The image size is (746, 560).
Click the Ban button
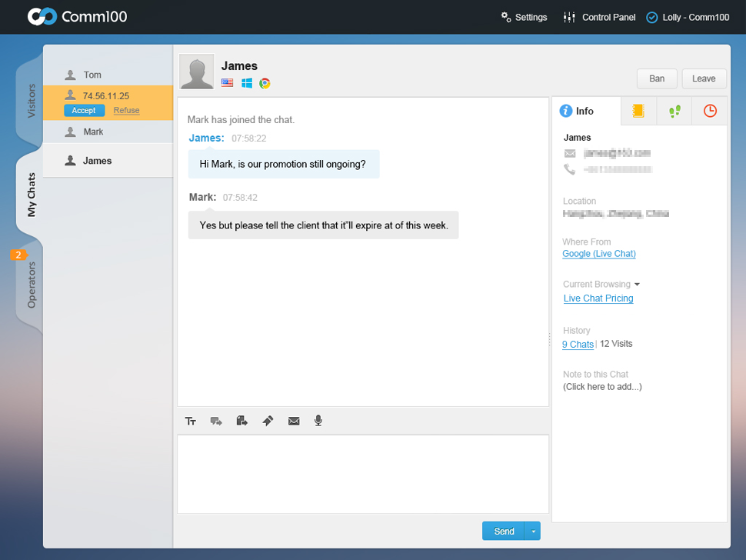[x=656, y=78]
